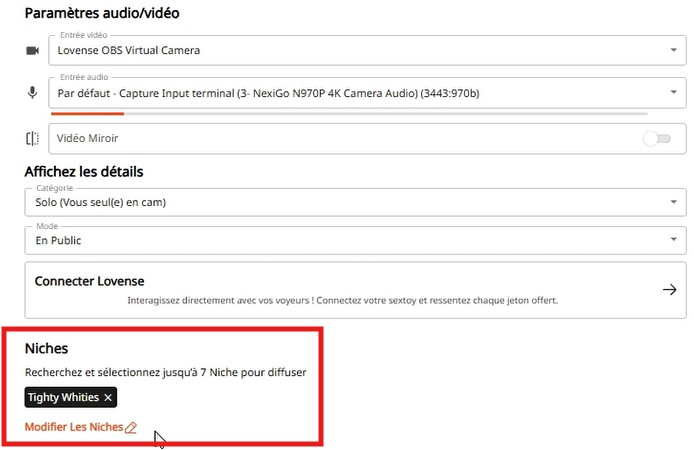Select the Solo (Vous seul(e) en cam) category field
Screen dimensions: 694x450
(x=355, y=202)
